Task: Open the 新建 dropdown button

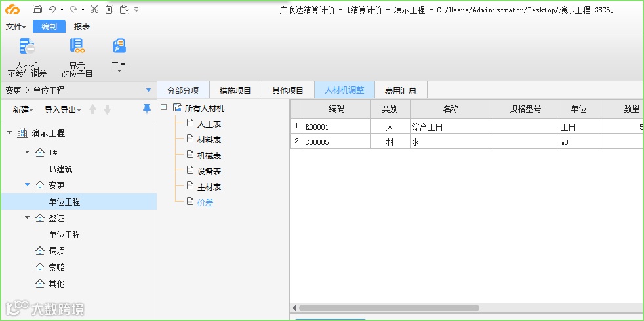Action: (x=22, y=110)
